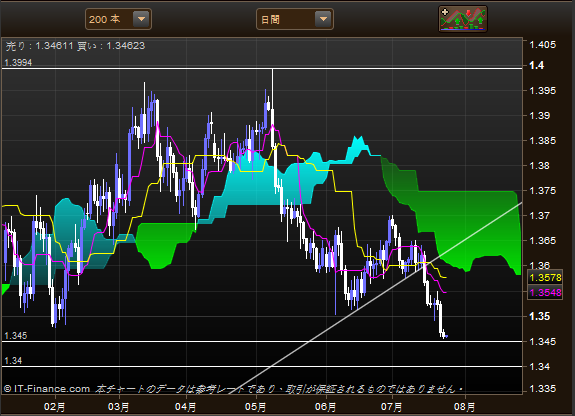Click the 1.4 price axis label
The image size is (575, 416).
coord(536,66)
